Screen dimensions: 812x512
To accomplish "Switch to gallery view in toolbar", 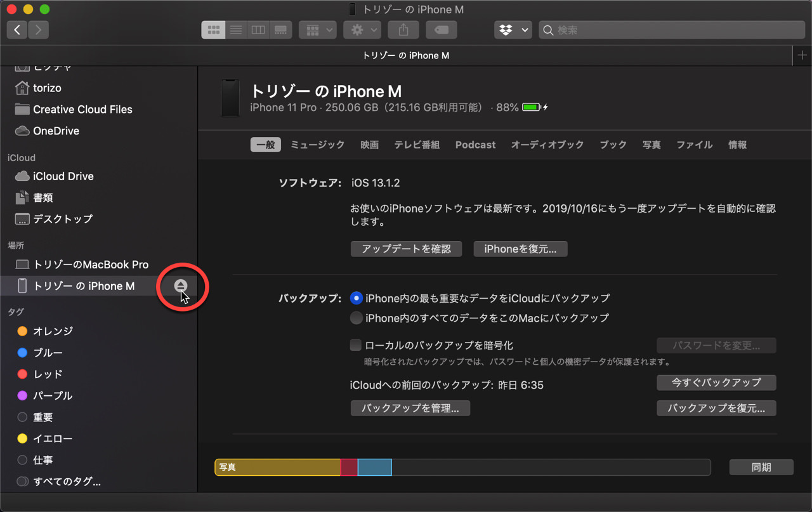I will 280,30.
